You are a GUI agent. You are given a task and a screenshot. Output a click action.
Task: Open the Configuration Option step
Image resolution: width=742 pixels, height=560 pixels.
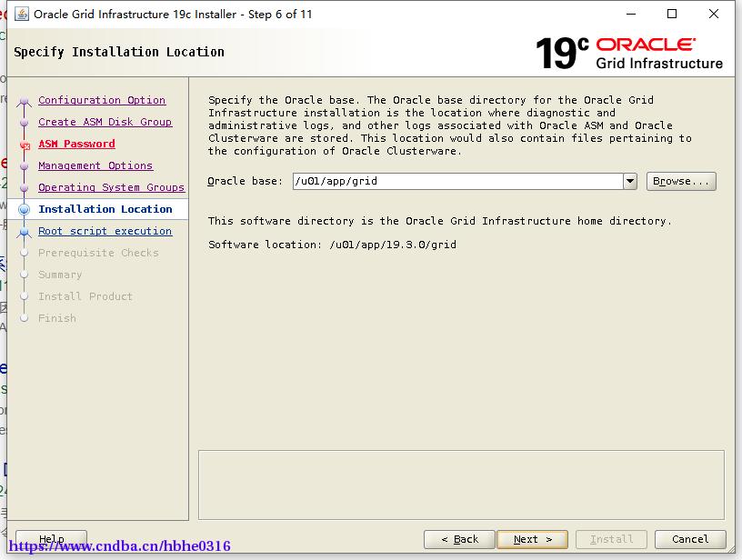click(x=102, y=100)
